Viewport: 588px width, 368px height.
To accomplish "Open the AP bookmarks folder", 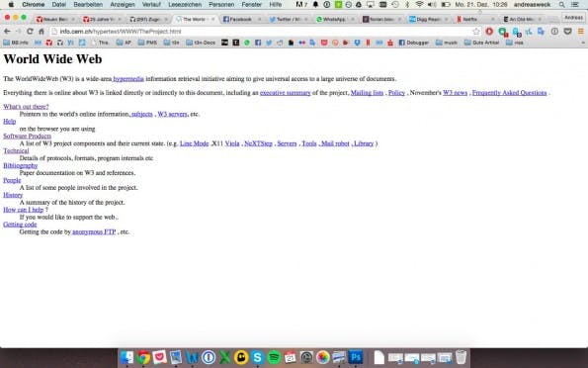I will click(124, 43).
